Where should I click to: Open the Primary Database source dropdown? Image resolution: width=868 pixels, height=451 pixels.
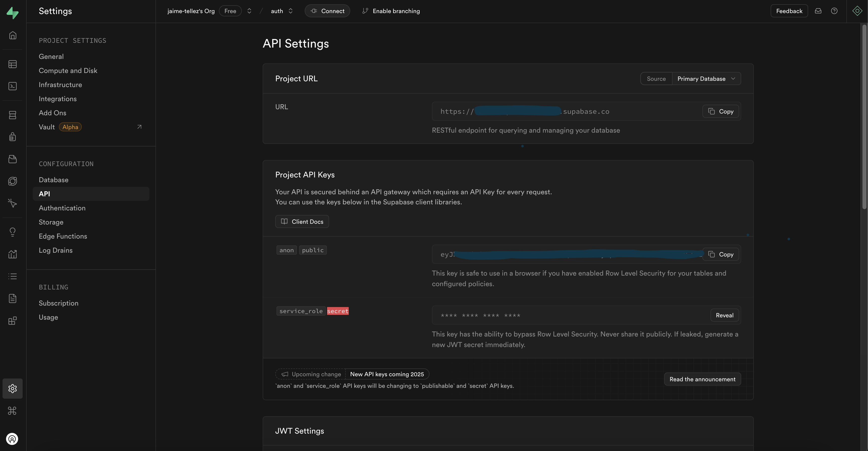[x=706, y=79]
